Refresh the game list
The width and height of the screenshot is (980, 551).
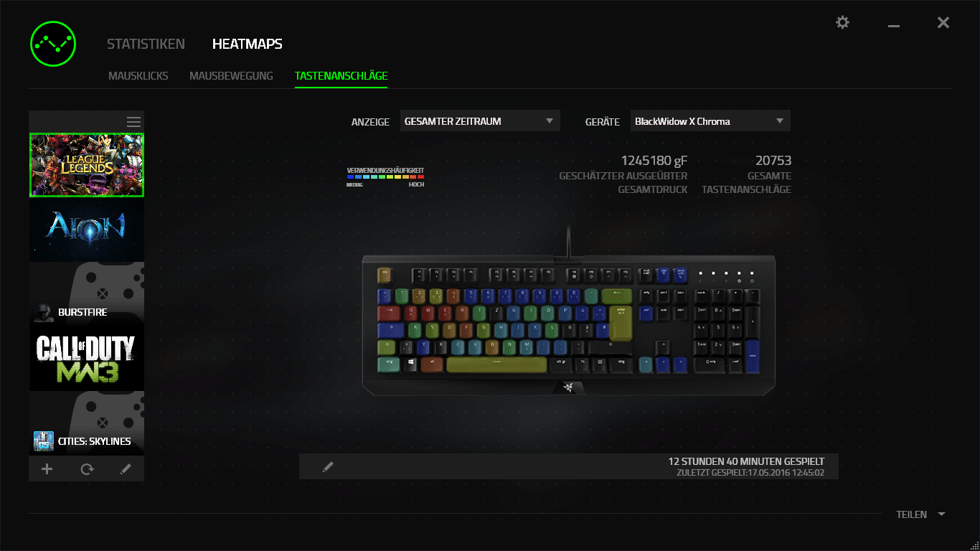click(87, 469)
